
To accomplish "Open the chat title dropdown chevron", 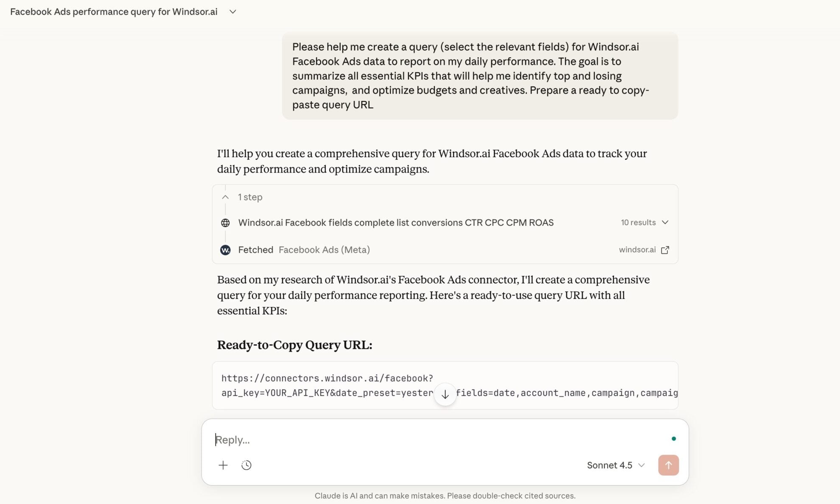I will coord(232,12).
